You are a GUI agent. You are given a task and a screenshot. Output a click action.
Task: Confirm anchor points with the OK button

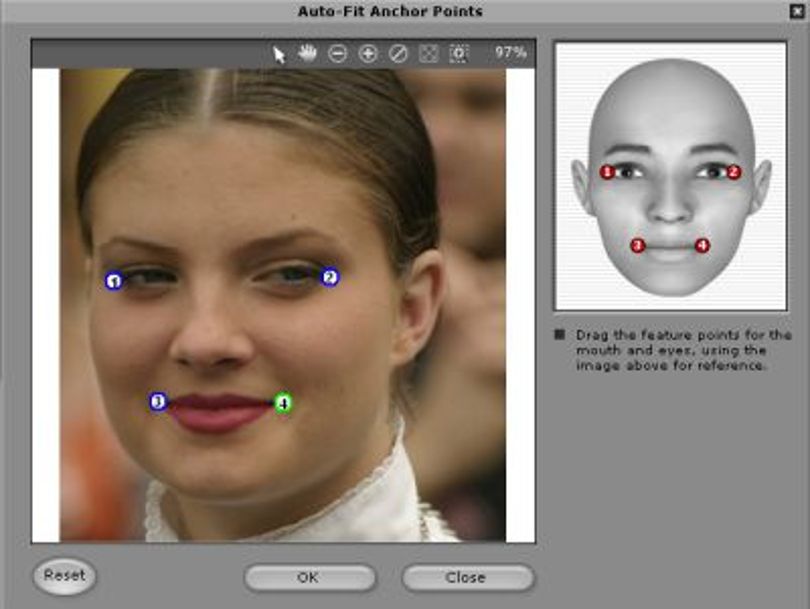(x=309, y=577)
